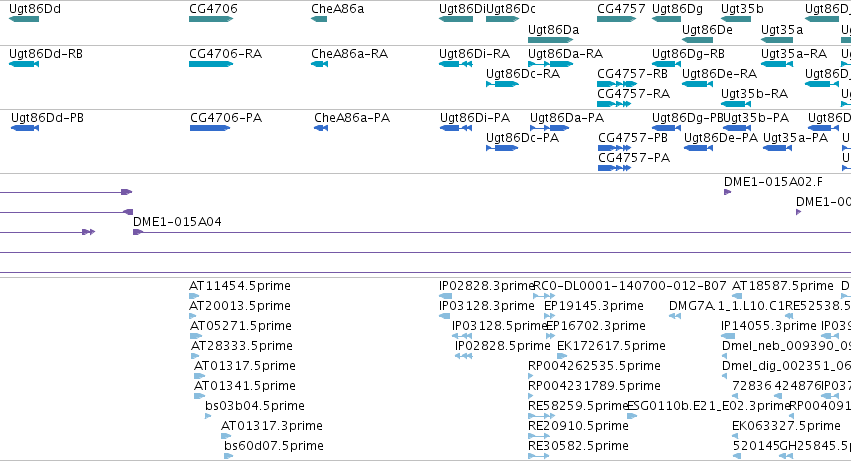Image resolution: width=851 pixels, height=461 pixels.
Task: Click the IP02828.5prime EST marker
Action: click(x=464, y=356)
